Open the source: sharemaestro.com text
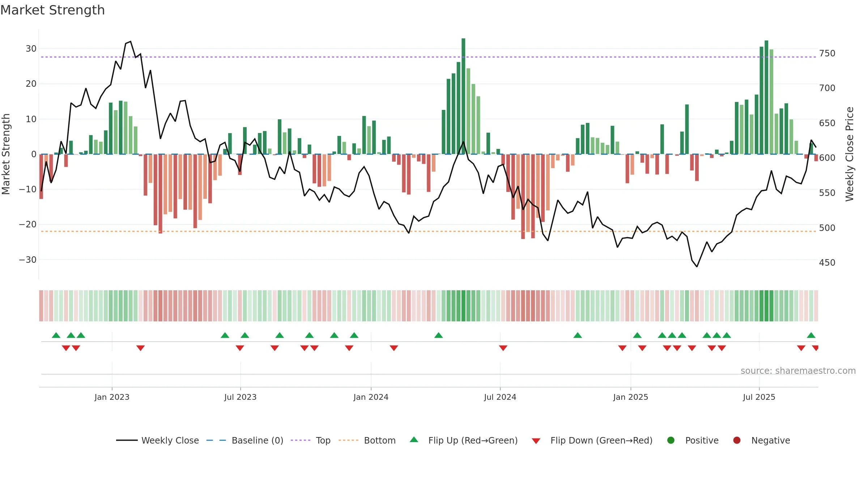Viewport: 868px width, 488px height. tap(798, 371)
